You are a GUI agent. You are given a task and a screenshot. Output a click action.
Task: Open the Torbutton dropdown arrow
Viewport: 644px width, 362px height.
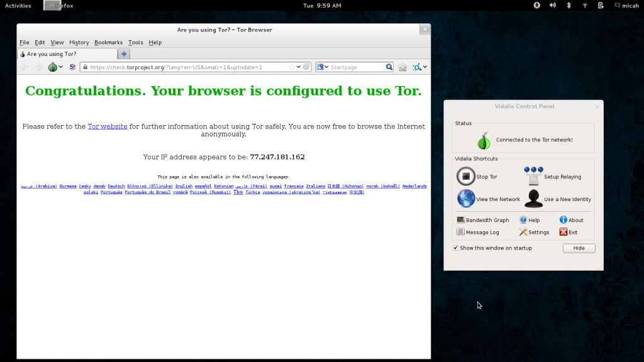[x=61, y=67]
